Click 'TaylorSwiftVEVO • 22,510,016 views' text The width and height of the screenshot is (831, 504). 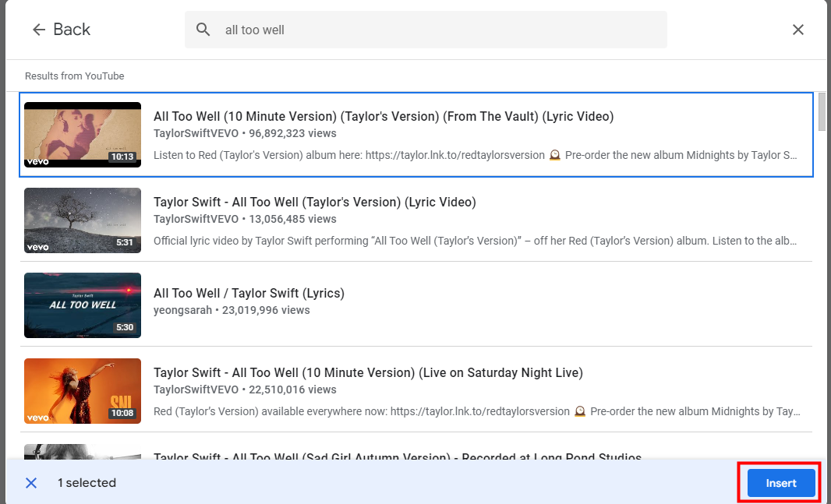245,389
